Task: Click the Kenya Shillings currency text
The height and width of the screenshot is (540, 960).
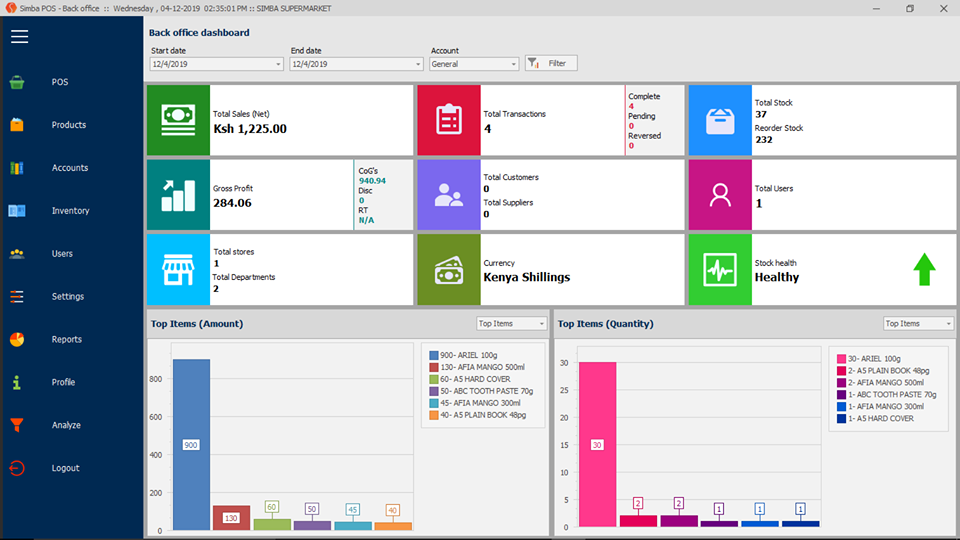Action: pos(527,277)
